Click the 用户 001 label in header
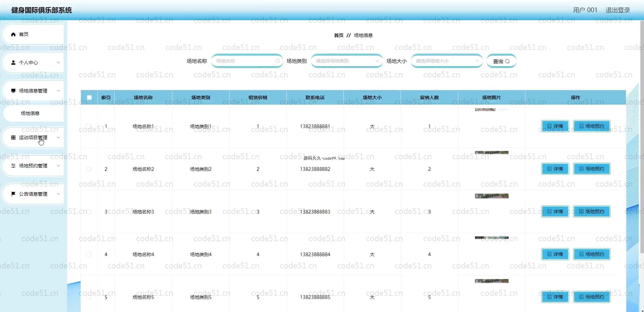This screenshot has height=312, width=644. pos(585,10)
